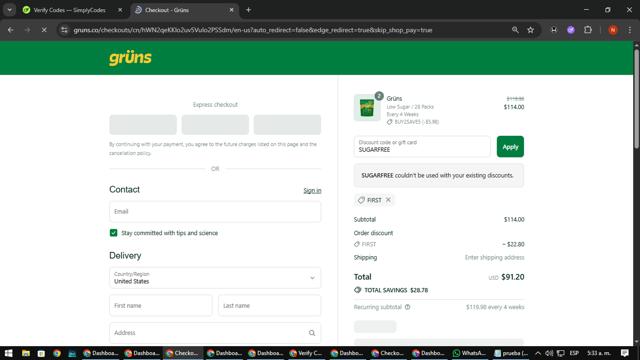
Task: Click the middle express checkout button
Action: coord(215,124)
